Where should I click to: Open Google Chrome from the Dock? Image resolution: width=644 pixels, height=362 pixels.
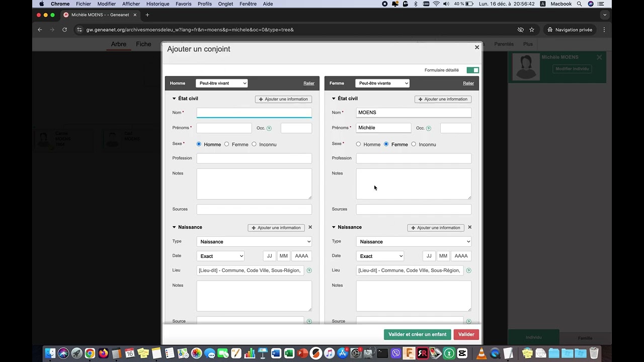pos(90,353)
